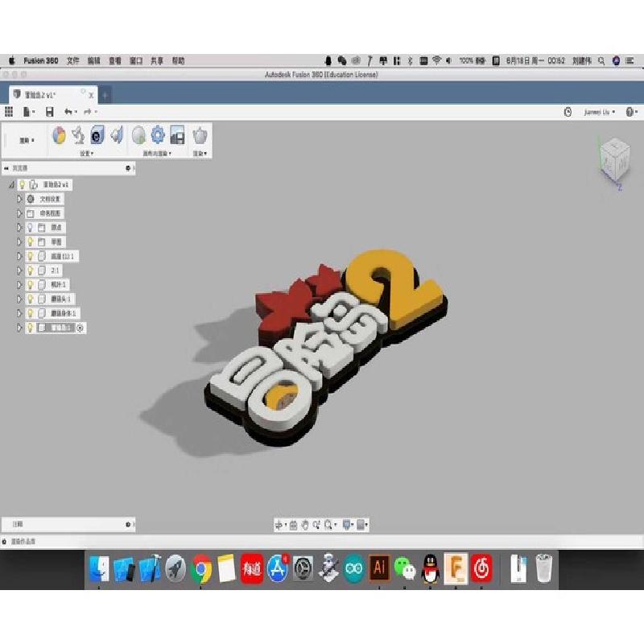Open the data panel grid icon
The image size is (644, 644).
pyautogui.click(x=10, y=112)
